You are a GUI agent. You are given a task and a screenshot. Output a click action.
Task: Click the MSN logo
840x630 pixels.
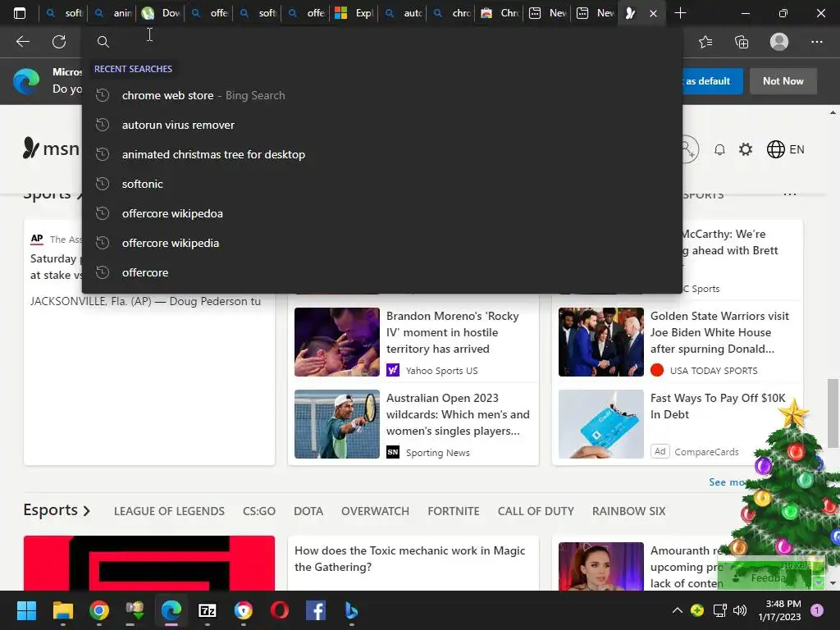coord(51,148)
